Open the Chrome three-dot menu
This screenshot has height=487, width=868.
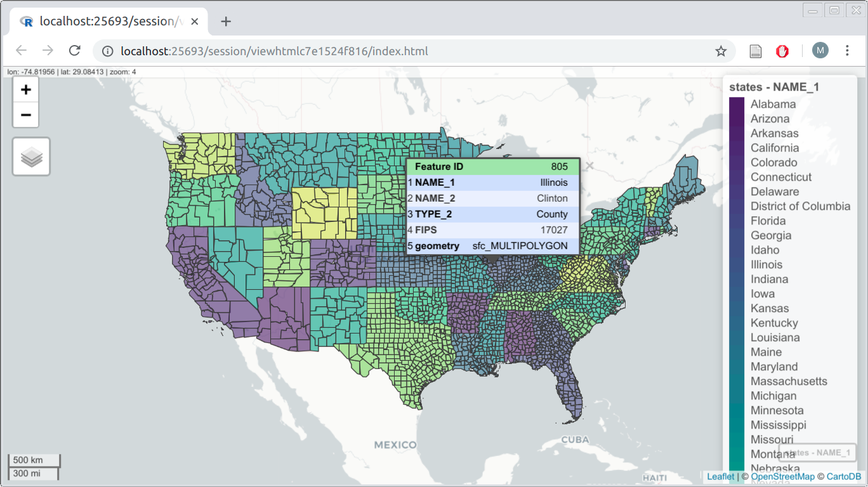[848, 51]
